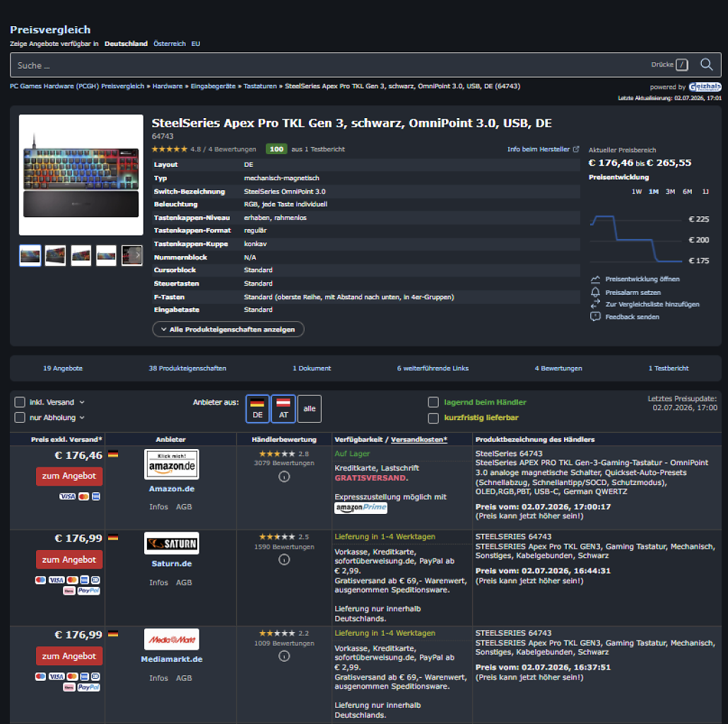Viewport: 728px width, 724px height.
Task: Click the MediaMarkt shop logo
Action: pyautogui.click(x=172, y=639)
